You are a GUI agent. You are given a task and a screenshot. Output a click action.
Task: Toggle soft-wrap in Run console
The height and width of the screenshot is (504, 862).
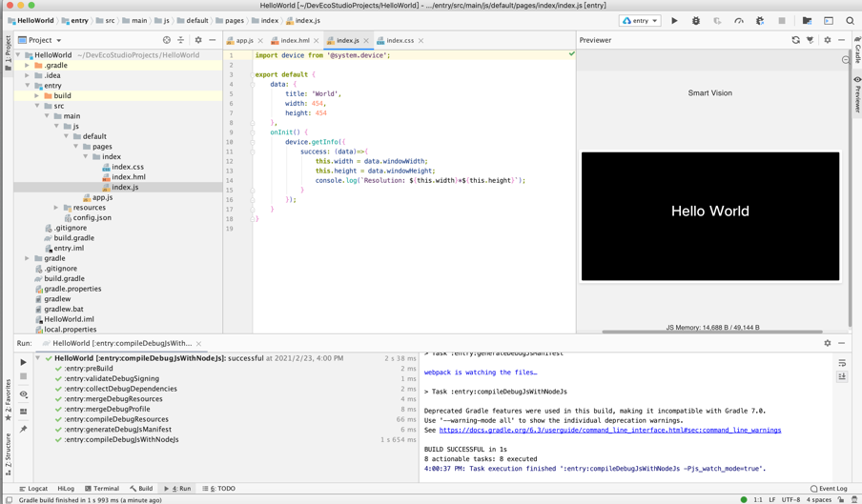842,363
